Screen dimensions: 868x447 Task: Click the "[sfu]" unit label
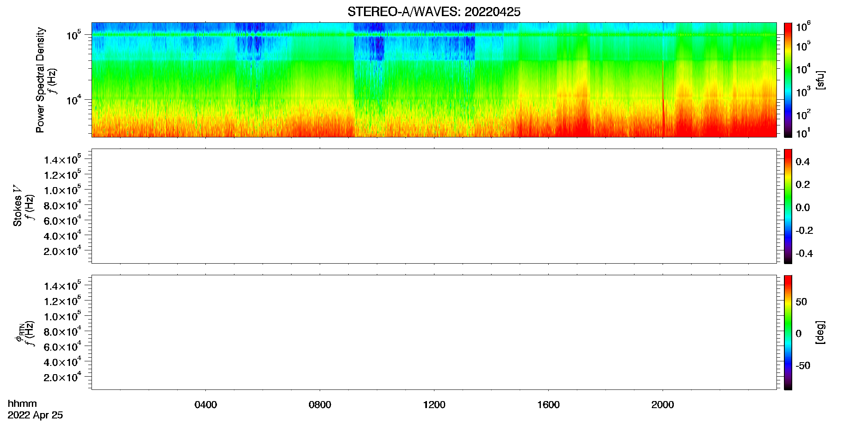tap(820, 80)
